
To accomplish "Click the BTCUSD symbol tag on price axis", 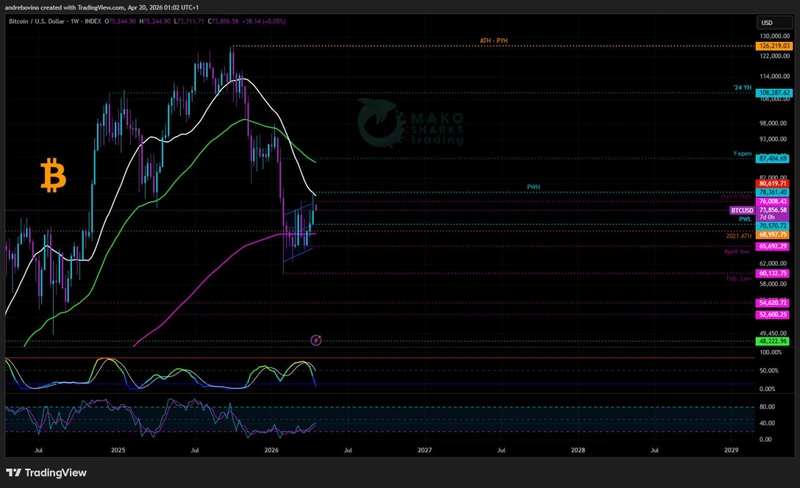I will click(742, 210).
